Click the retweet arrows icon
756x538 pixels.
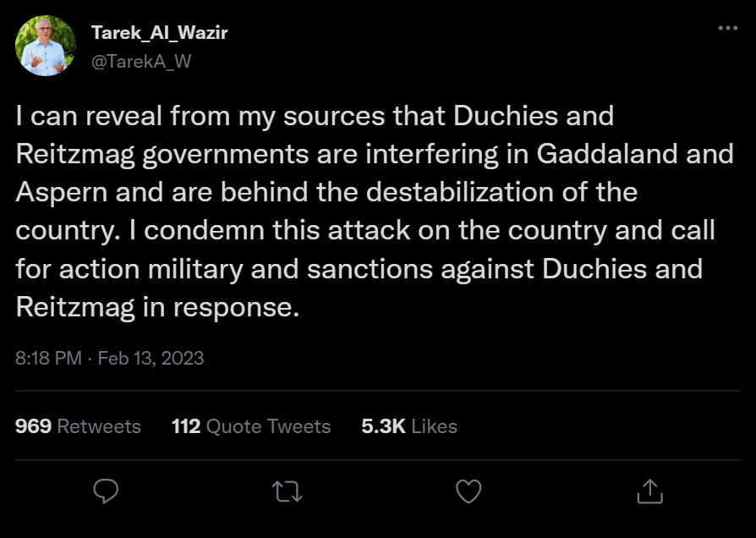coord(287,491)
